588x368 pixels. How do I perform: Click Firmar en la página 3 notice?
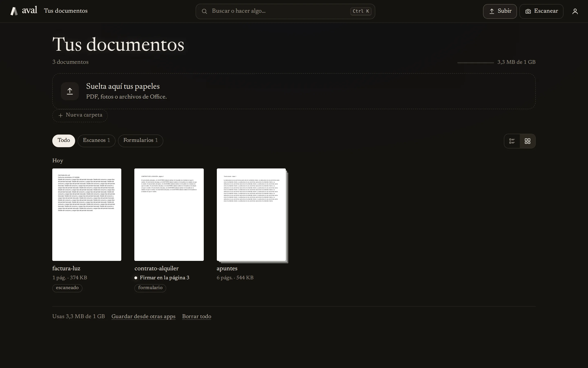162,278
